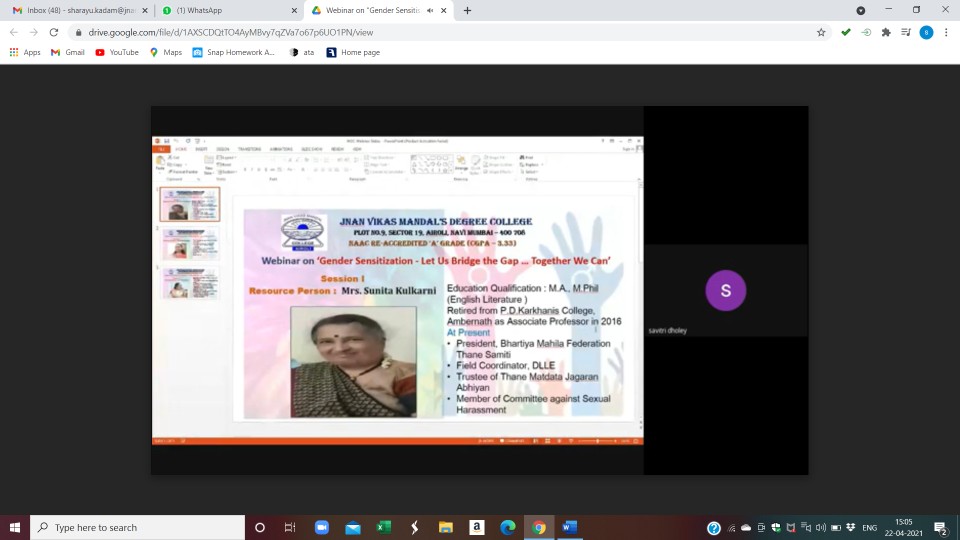Go forward in browser history
The height and width of the screenshot is (540, 960).
coord(34,32)
